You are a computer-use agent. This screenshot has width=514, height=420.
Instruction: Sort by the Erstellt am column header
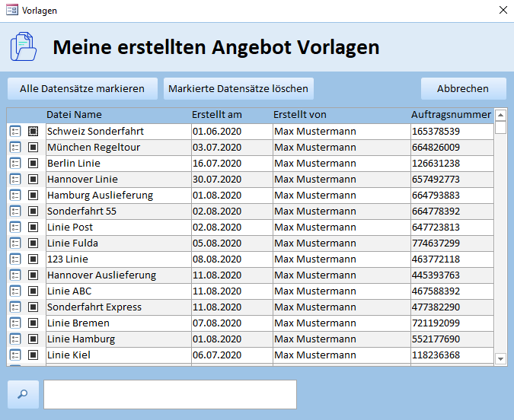[x=217, y=115]
